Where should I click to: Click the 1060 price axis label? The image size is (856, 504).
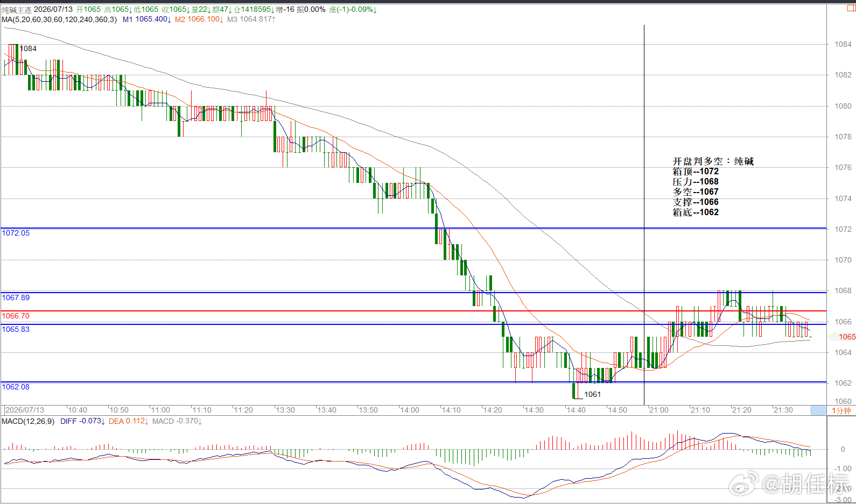click(x=843, y=401)
